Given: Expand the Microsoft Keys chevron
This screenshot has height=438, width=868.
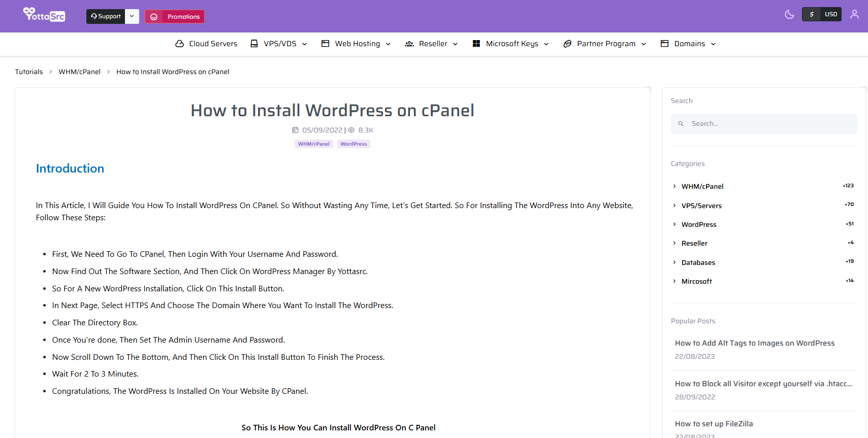Looking at the screenshot, I should click(546, 44).
